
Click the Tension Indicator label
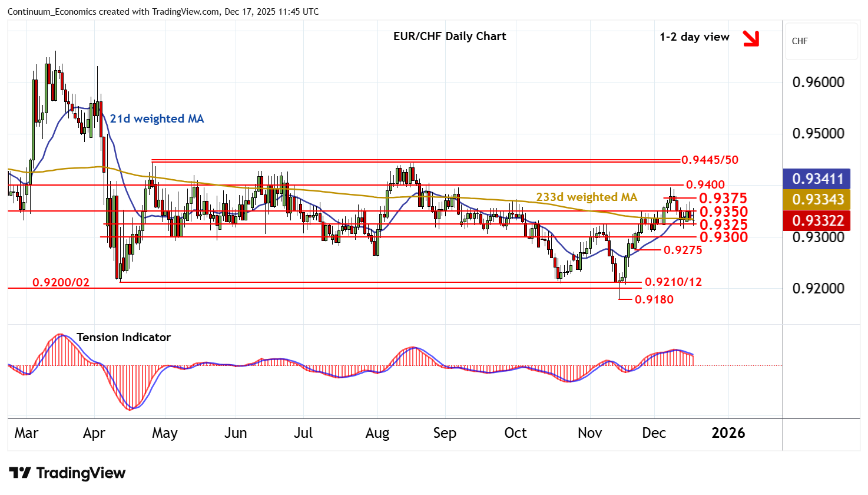(124, 337)
